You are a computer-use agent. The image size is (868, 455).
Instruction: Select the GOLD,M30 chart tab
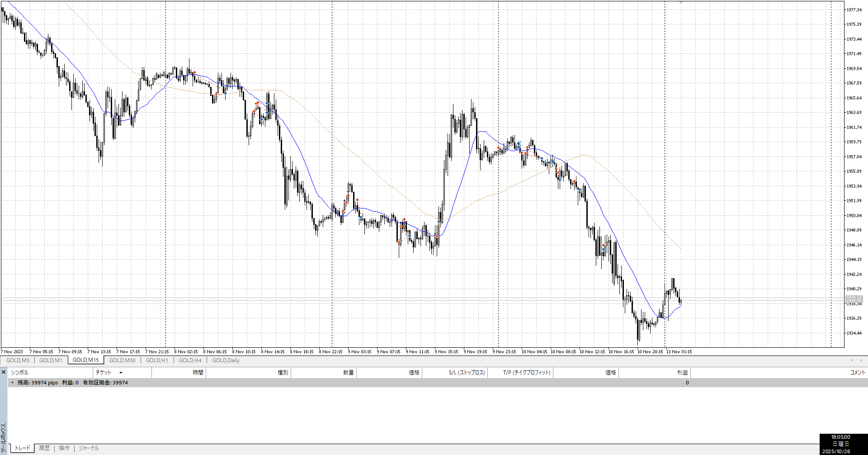point(122,360)
